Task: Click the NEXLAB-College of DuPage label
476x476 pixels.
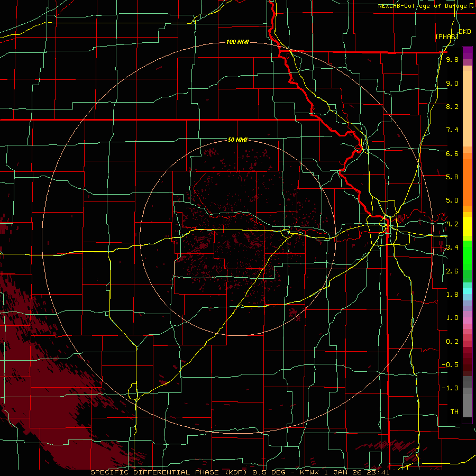Action: 422,6
